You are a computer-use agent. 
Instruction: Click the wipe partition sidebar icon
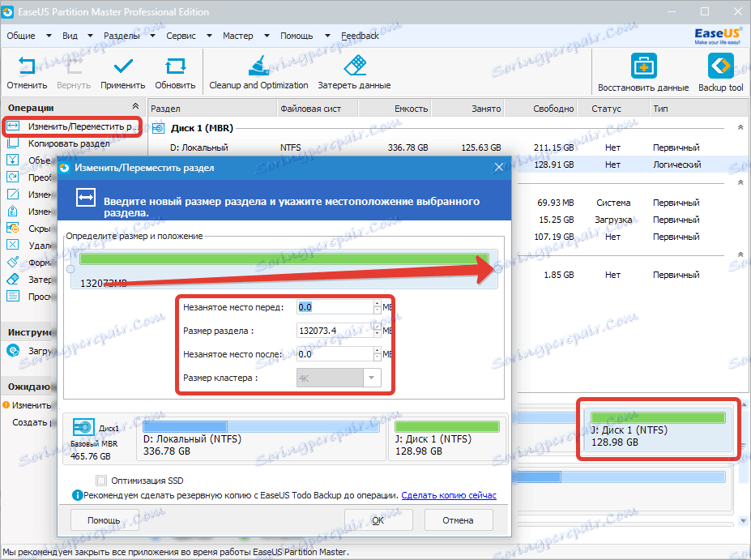tap(13, 280)
